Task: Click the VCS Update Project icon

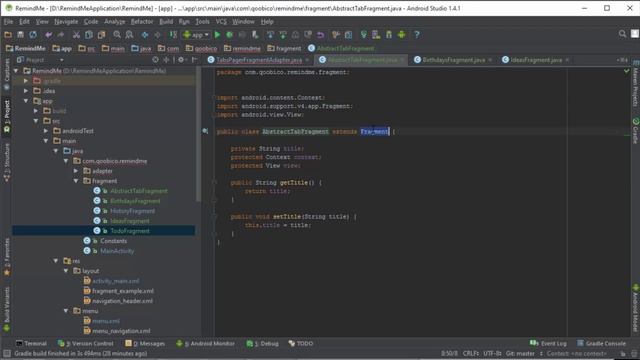Action: [270, 35]
